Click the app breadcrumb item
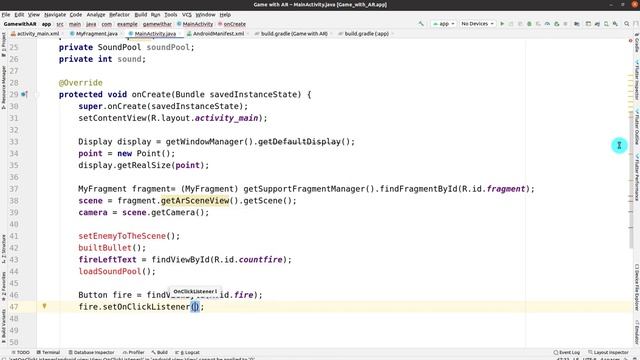 [x=47, y=24]
